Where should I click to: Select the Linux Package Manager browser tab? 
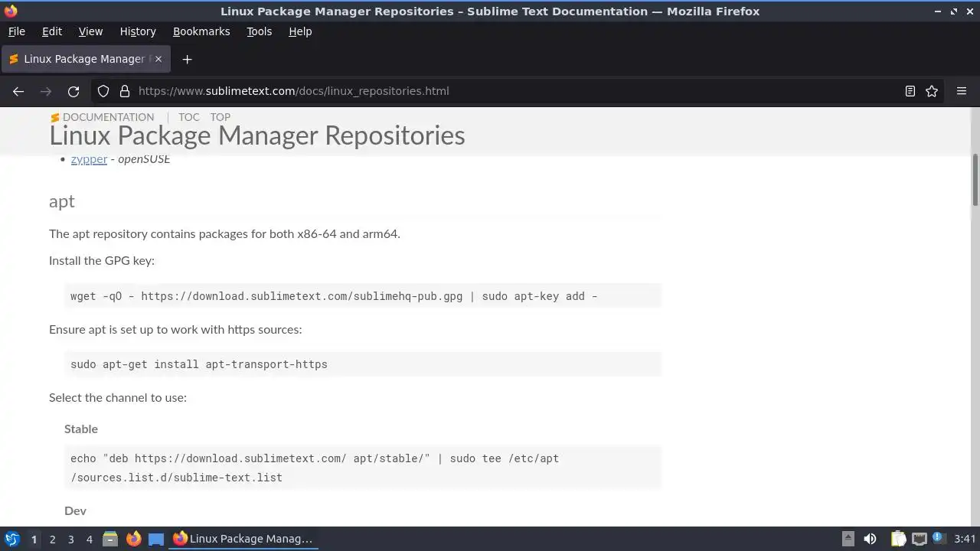(x=84, y=59)
